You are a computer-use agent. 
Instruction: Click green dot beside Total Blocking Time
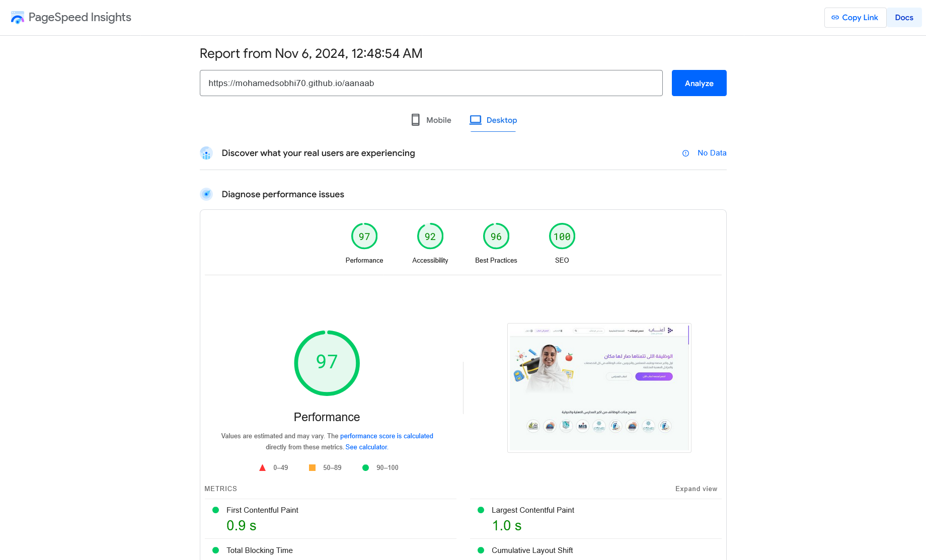(x=216, y=550)
